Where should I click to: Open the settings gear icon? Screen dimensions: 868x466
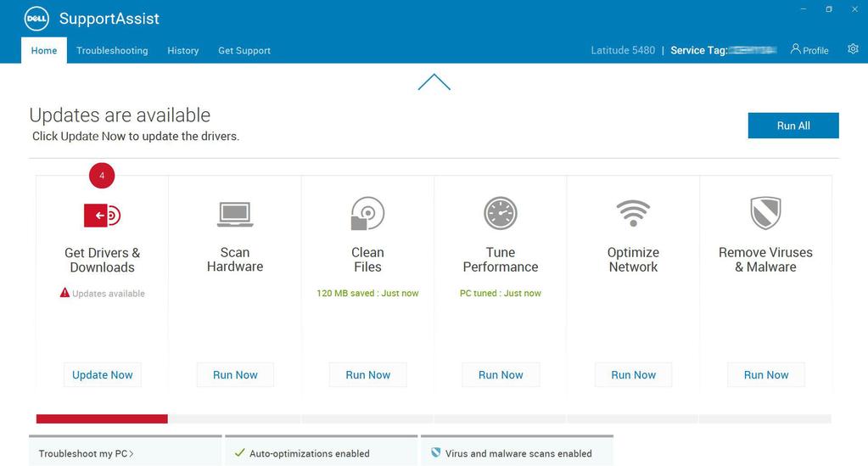[853, 48]
